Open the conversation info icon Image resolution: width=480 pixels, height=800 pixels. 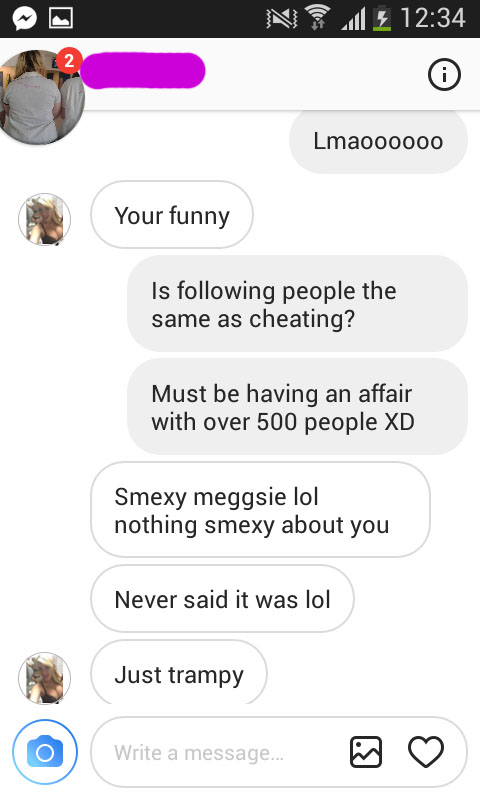click(444, 75)
